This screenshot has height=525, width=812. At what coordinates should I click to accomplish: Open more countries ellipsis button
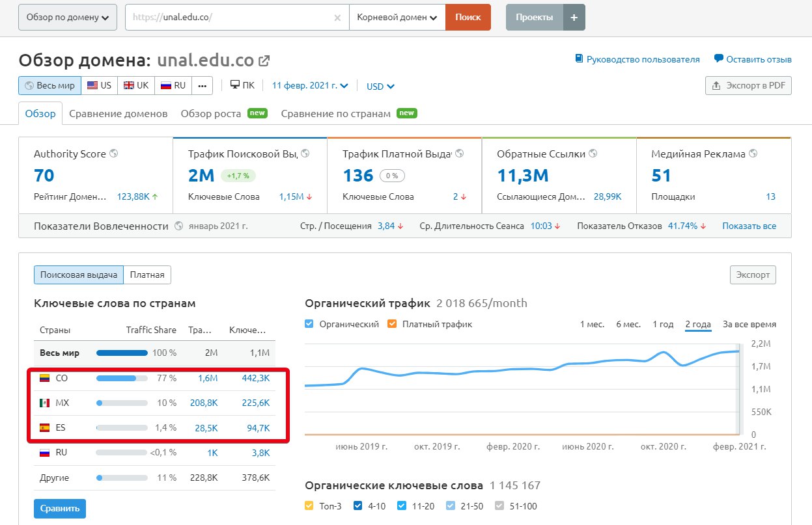point(202,85)
